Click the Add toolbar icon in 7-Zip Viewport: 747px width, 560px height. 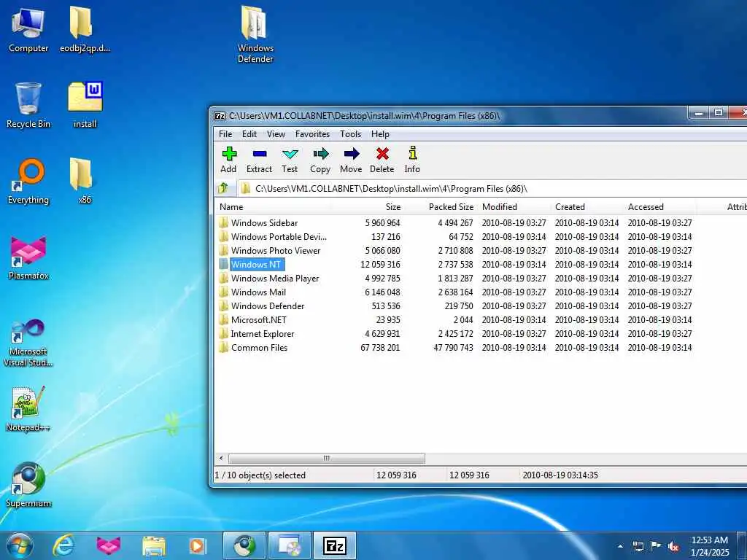pyautogui.click(x=228, y=160)
